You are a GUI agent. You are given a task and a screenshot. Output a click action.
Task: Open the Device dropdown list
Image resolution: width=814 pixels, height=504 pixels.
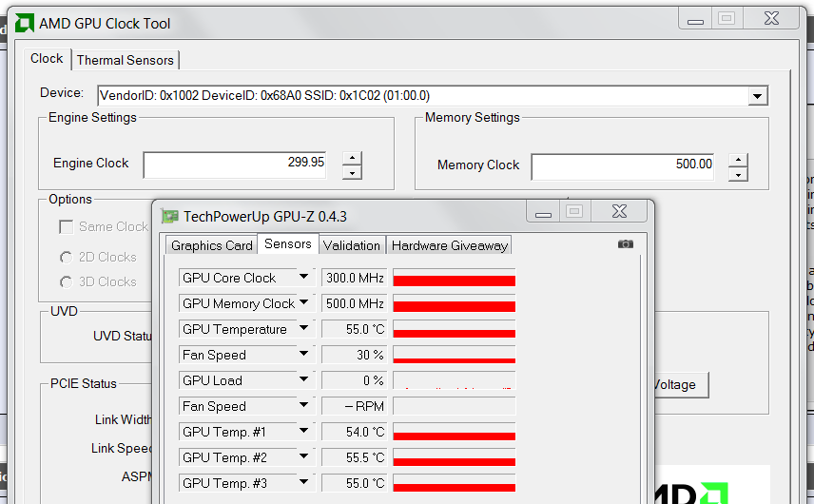coord(757,96)
